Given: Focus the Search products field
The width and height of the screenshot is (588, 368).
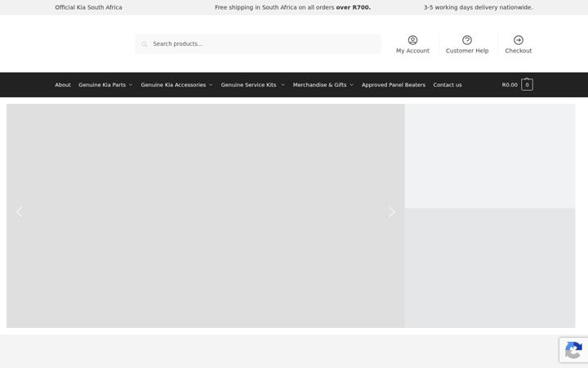Looking at the screenshot, I should pyautogui.click(x=258, y=44).
